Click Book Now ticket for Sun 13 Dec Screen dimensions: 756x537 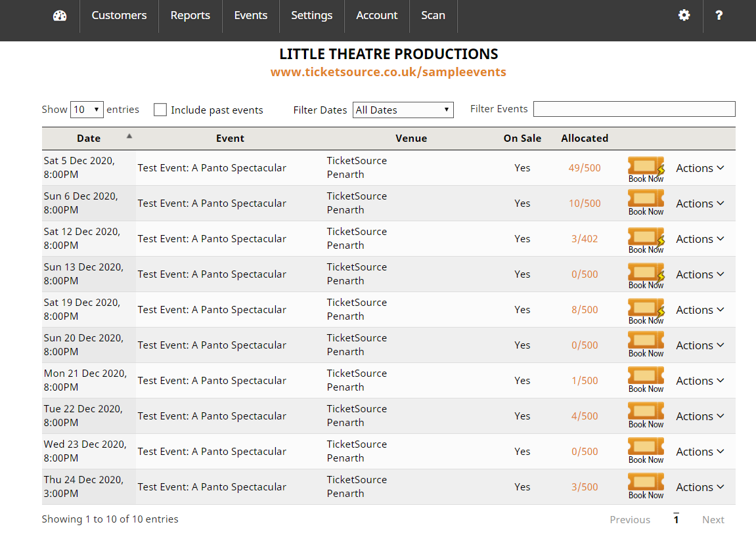coord(646,275)
